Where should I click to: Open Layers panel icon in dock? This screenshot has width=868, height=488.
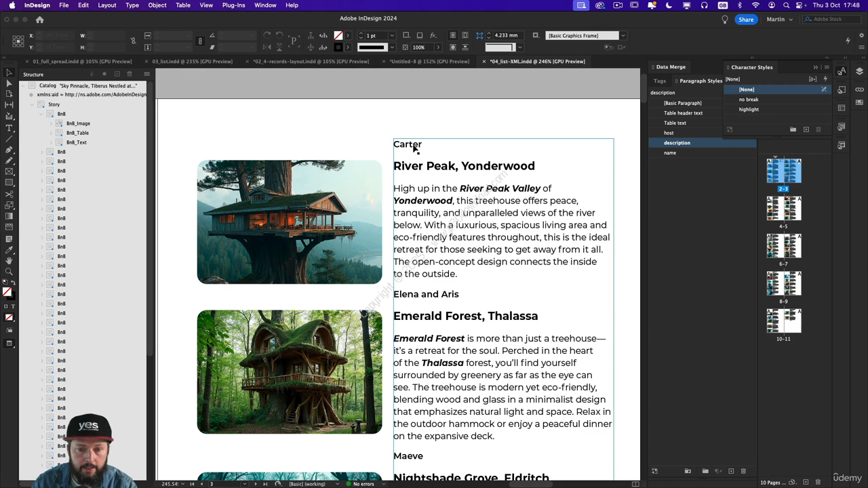tap(859, 72)
